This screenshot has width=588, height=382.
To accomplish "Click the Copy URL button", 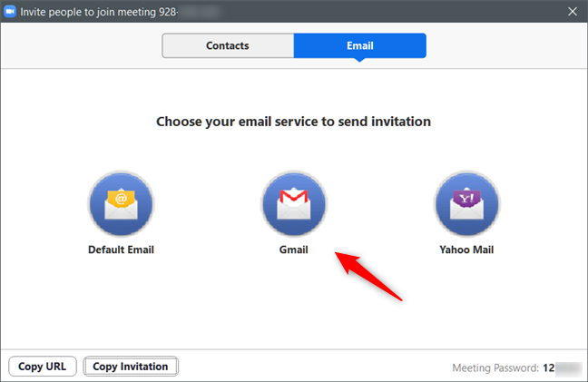I will (x=43, y=367).
